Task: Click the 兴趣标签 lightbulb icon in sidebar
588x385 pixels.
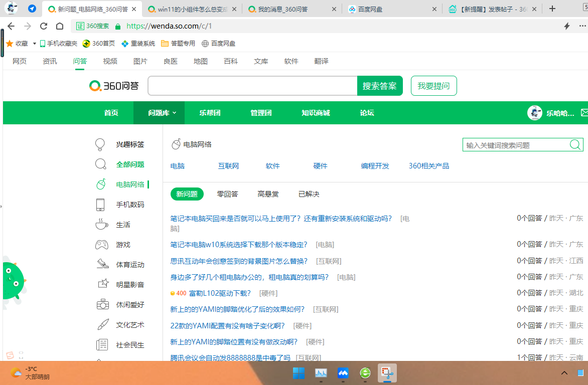Action: point(100,144)
